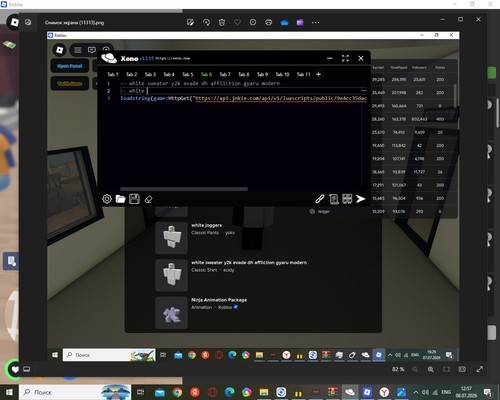
Task: Select Tab 1 in the Xeno editor
Action: click(113, 74)
